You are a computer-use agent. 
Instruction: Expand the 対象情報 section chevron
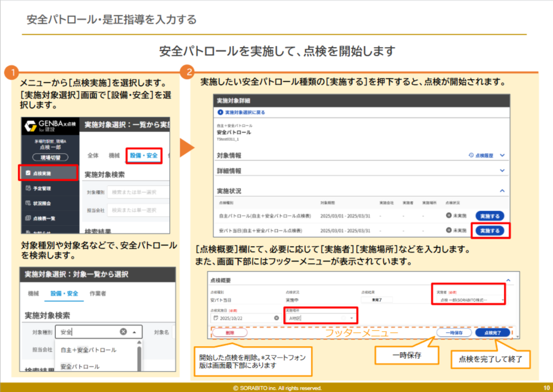[x=502, y=155]
